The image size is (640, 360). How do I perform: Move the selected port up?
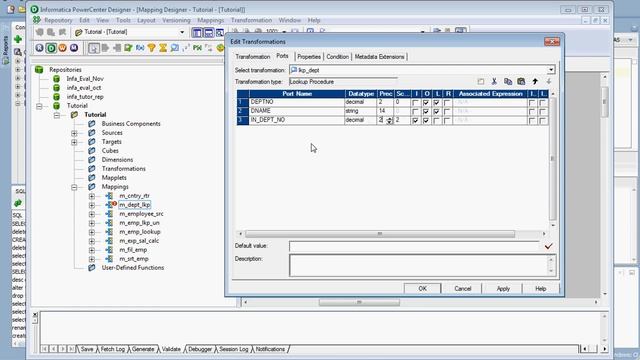click(x=535, y=82)
